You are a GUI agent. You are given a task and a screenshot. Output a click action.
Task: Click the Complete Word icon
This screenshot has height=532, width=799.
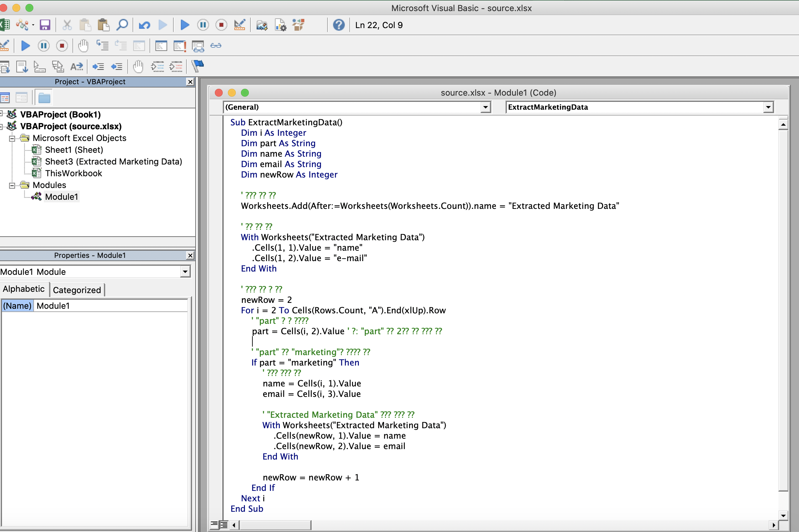click(x=76, y=67)
